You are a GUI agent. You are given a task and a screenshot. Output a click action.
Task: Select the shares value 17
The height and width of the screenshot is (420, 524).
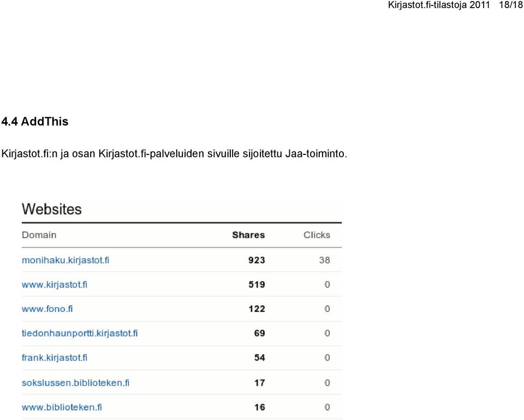[260, 382]
